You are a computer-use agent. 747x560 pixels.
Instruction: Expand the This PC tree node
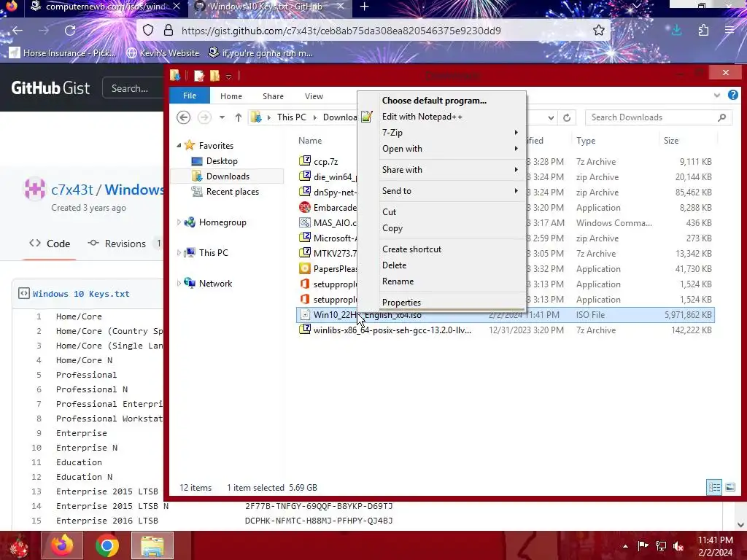(x=179, y=252)
